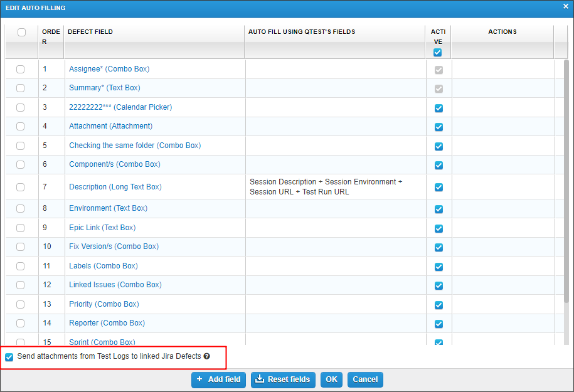Open the Epic Link (Text Box) field
The image size is (574, 392).
tap(102, 228)
